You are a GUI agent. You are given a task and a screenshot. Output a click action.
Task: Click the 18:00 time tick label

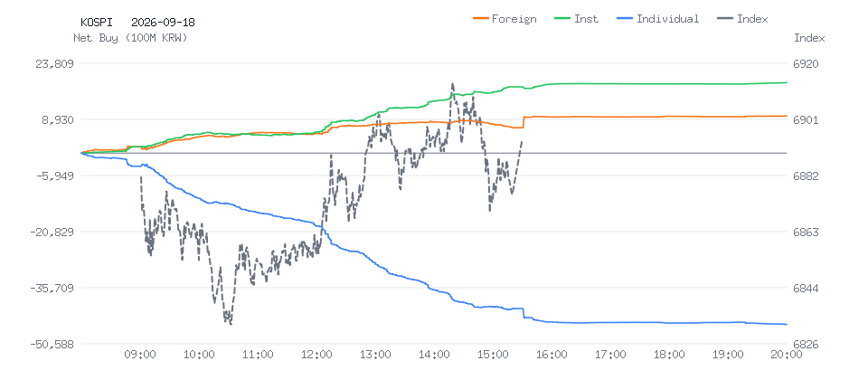(x=668, y=355)
